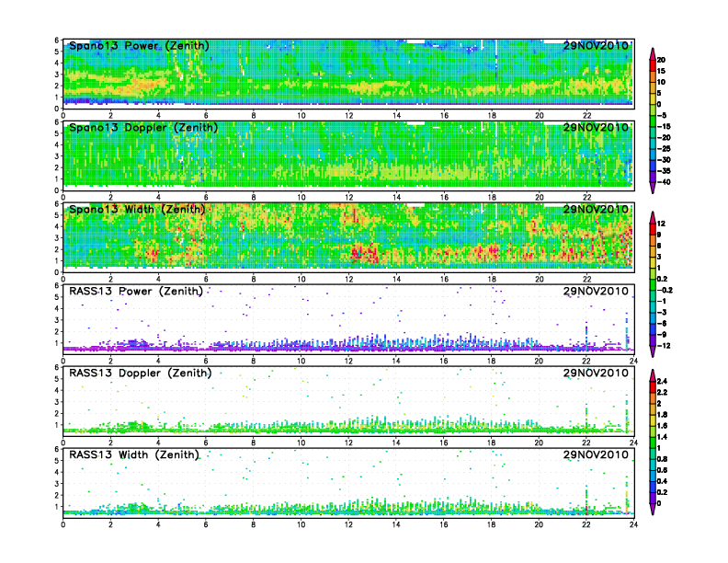The height and width of the screenshot is (563, 728).
Task: Click the -15 label on the top colorbar
Action: (x=664, y=126)
